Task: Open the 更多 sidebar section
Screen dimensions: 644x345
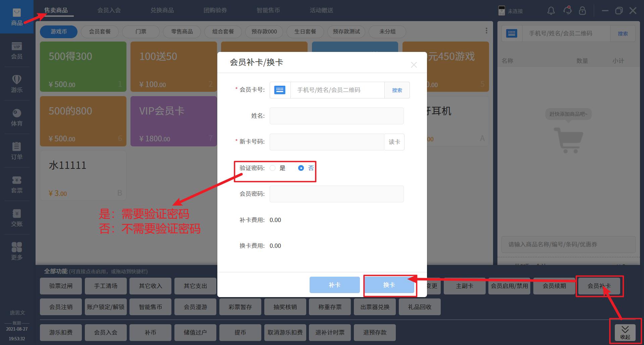Action: [17, 251]
